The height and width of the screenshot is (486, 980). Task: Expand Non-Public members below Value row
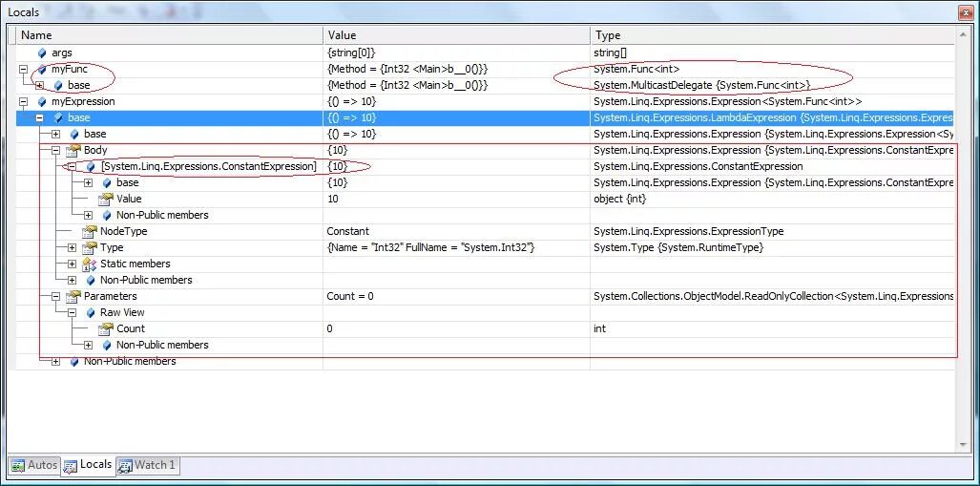click(x=88, y=215)
